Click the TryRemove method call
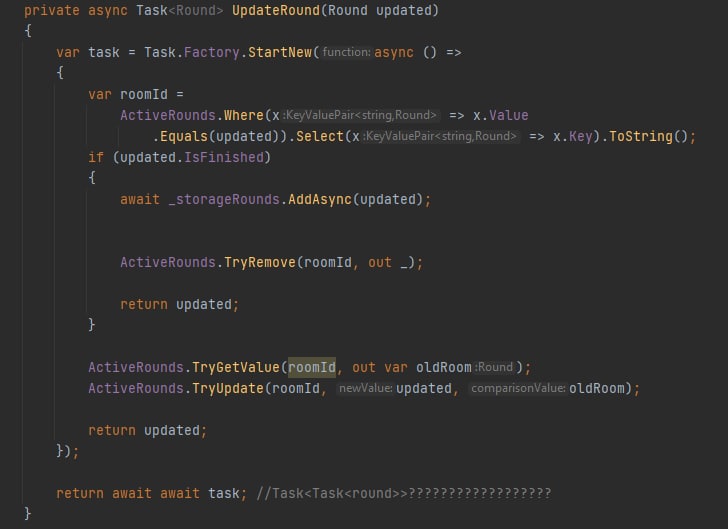The image size is (728, 529). pos(260,262)
